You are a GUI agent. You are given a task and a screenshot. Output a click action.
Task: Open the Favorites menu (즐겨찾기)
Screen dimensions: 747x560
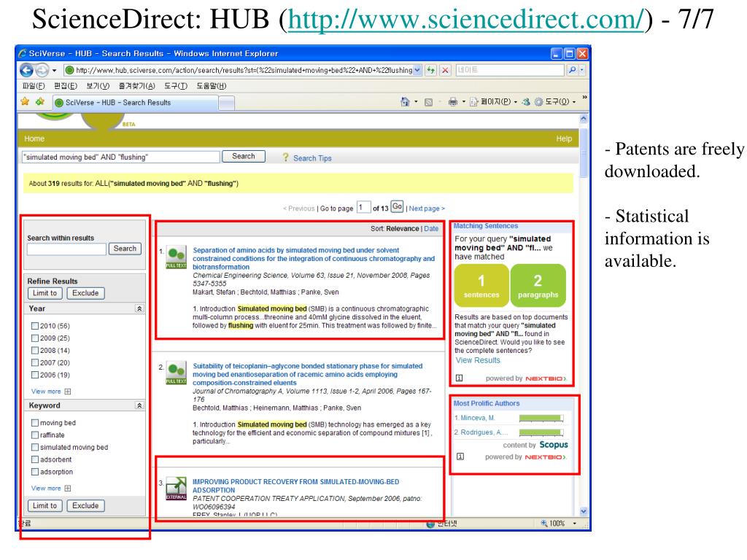[136, 86]
